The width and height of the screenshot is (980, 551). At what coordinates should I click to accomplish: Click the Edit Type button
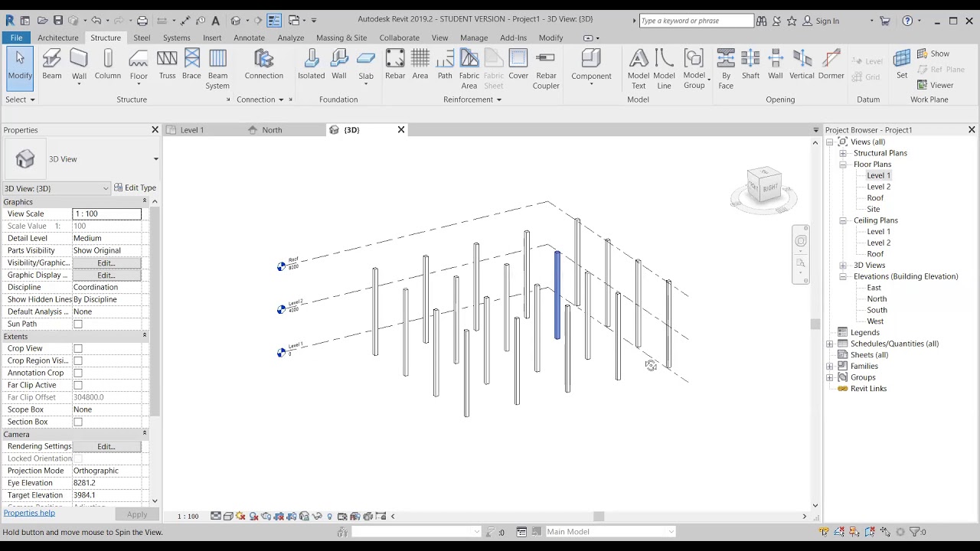tap(135, 187)
